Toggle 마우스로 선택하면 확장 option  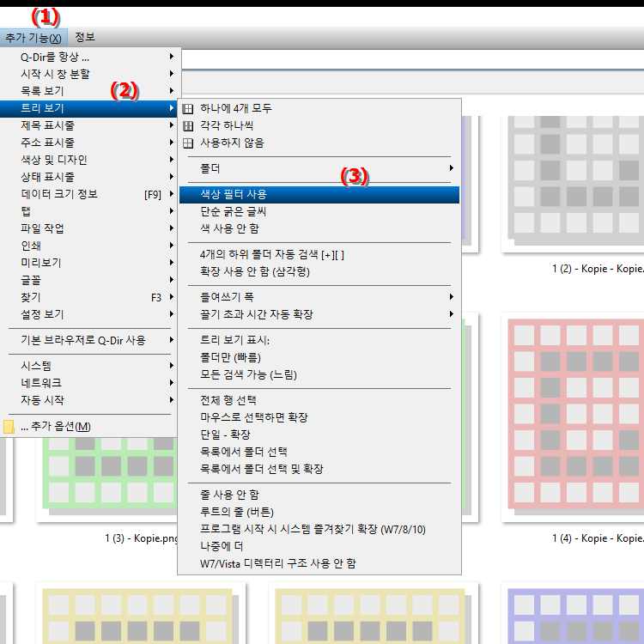click(x=319, y=417)
